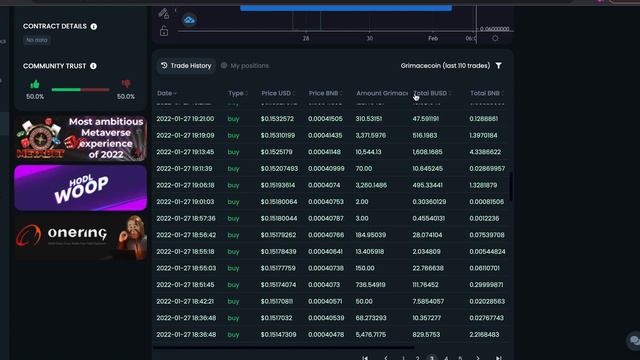This screenshot has height=360, width=640.
Task: Open the trade filter funnel icon
Action: coord(498,66)
